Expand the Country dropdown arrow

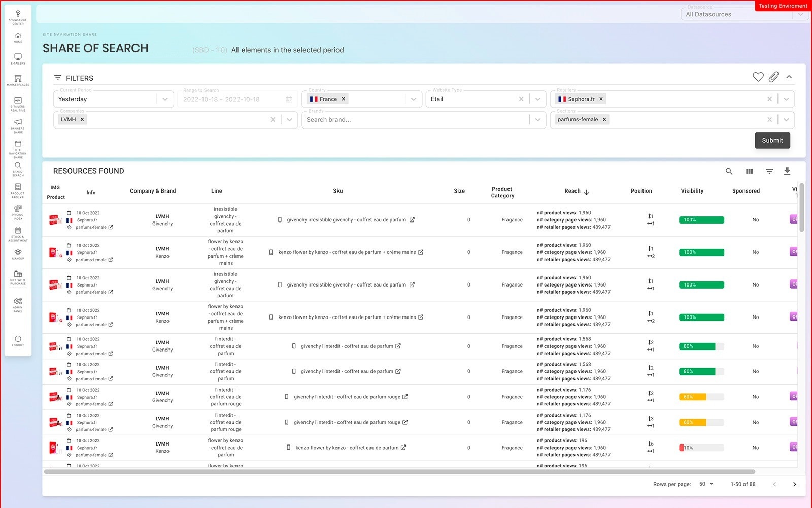click(x=414, y=99)
